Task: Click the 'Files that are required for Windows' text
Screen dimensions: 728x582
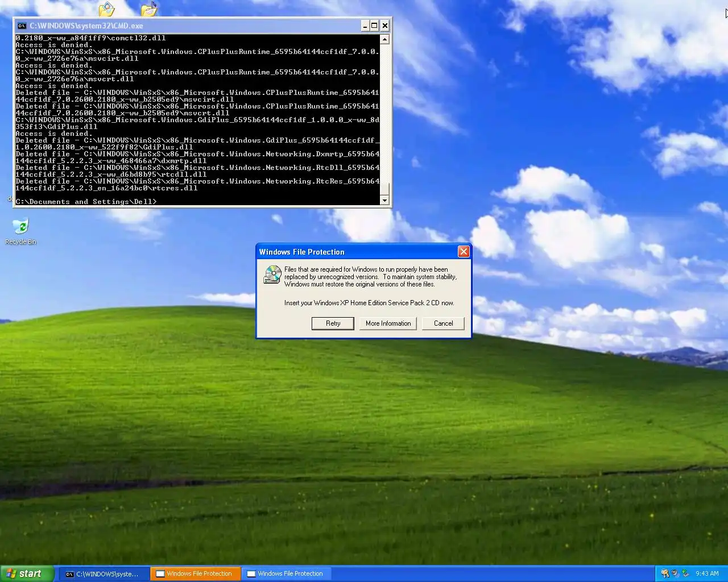Action: point(370,277)
